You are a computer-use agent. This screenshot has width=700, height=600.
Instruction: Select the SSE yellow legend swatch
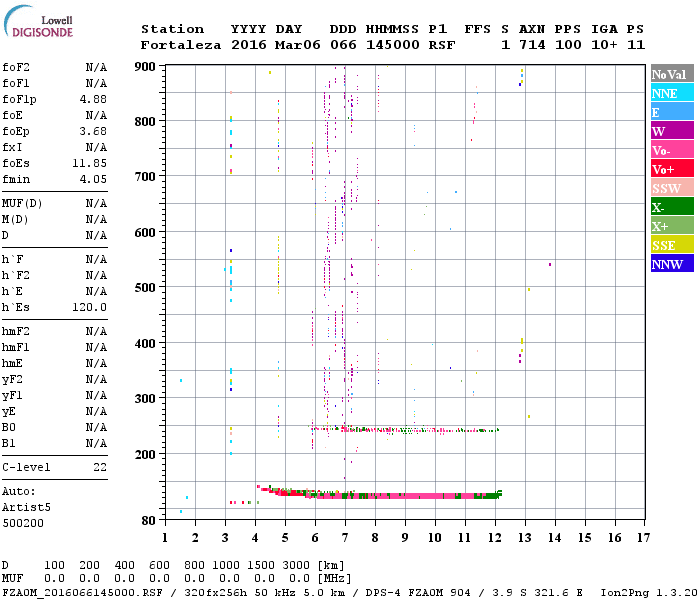click(x=672, y=245)
